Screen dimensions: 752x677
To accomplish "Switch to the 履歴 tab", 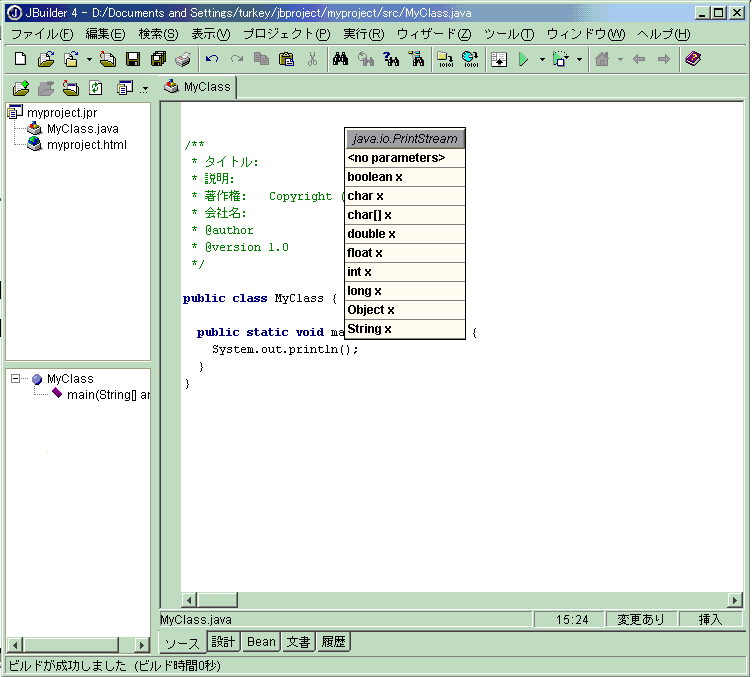I will (333, 642).
